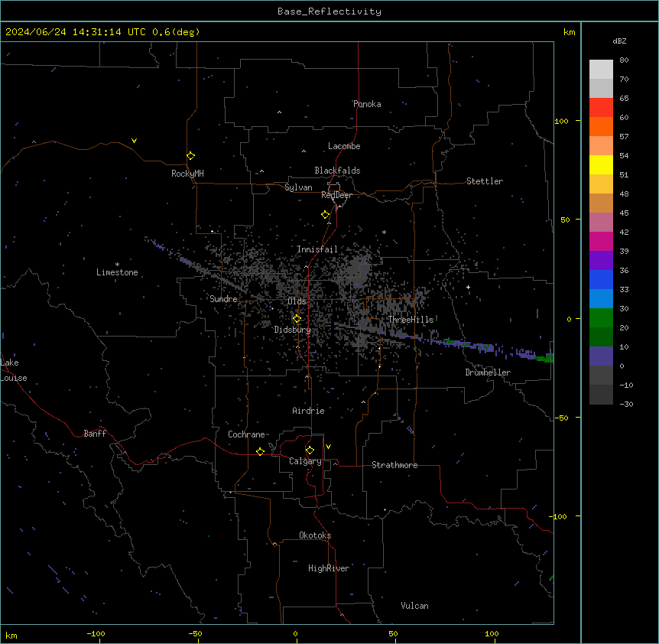Click the Lacombe town label
This screenshot has height=644, width=659.
pos(344,146)
